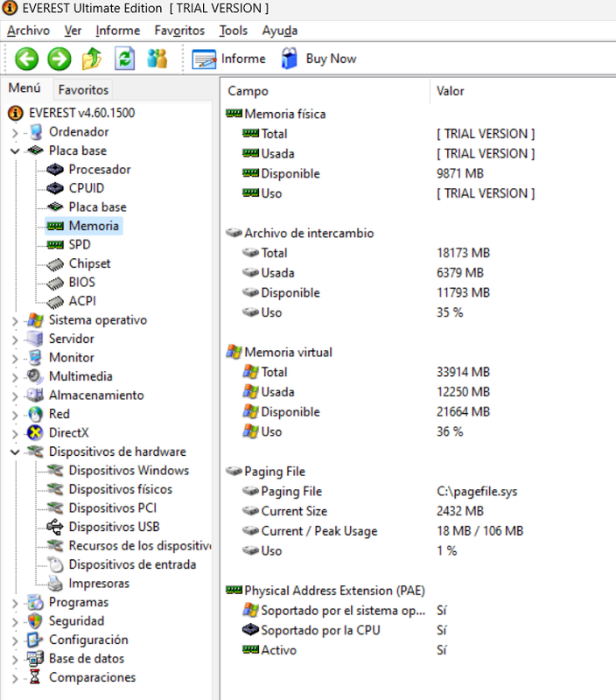The image size is (616, 700).
Task: Open the Informe menu in menu bar
Action: coord(118,31)
